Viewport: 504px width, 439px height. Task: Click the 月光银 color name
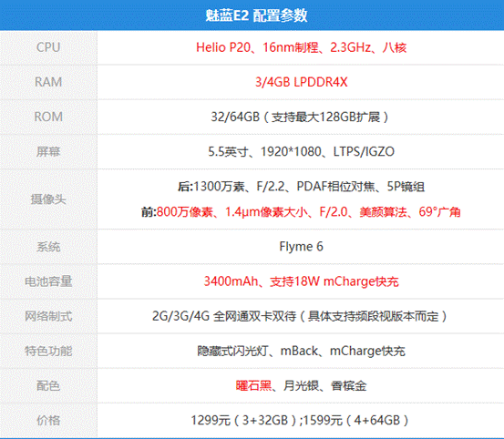(x=301, y=385)
